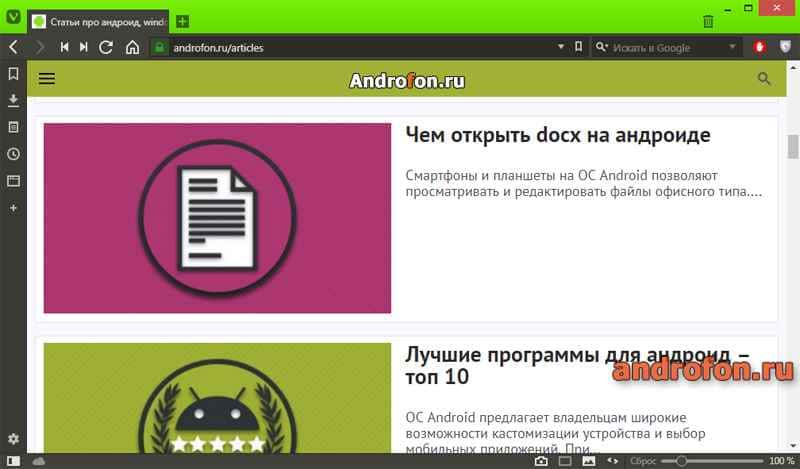Open the red ad-blocker extension icon
Image resolution: width=800 pixels, height=469 pixels.
(x=759, y=47)
